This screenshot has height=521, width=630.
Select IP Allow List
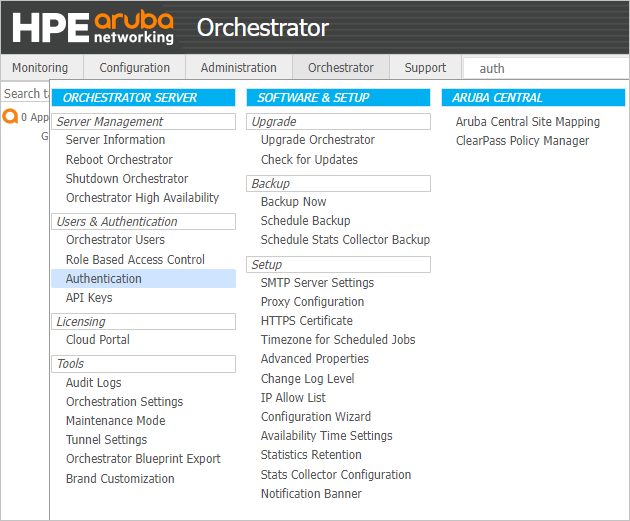pyautogui.click(x=293, y=398)
